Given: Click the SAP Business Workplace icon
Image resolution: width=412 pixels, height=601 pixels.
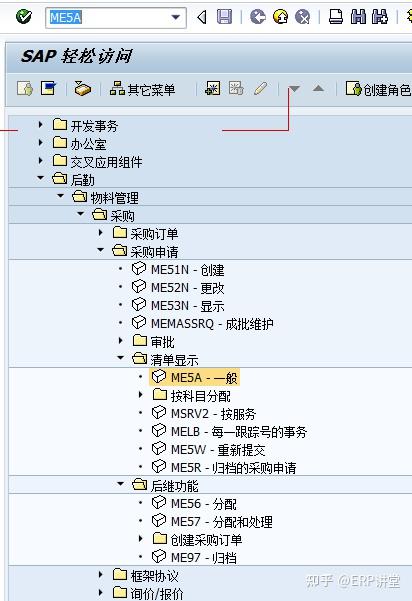Looking at the screenshot, I should (x=82, y=89).
